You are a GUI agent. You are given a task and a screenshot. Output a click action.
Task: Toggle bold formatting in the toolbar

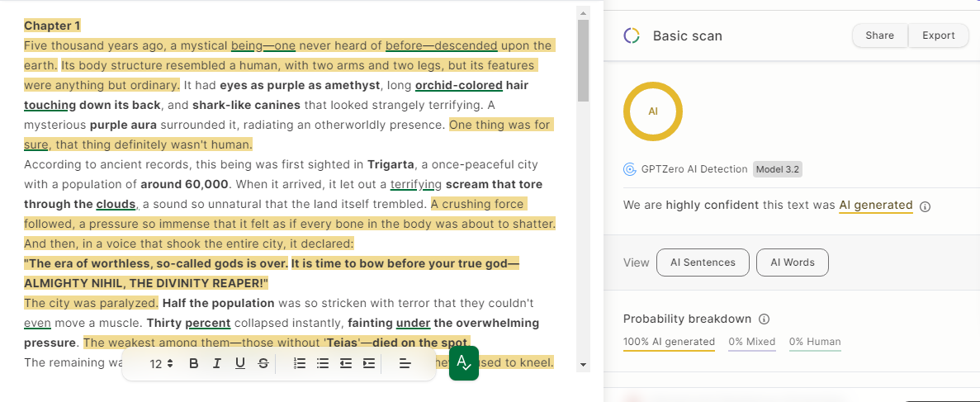pos(193,363)
